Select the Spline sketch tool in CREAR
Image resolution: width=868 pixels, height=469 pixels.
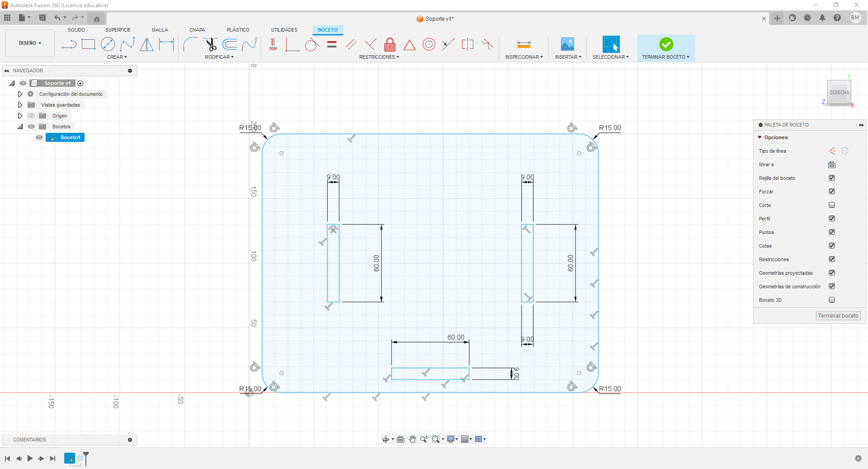tap(127, 44)
